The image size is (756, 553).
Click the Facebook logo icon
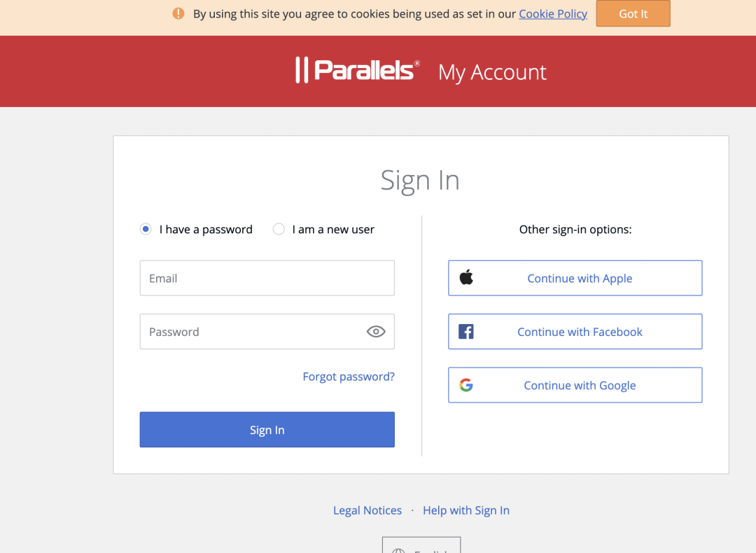(465, 332)
